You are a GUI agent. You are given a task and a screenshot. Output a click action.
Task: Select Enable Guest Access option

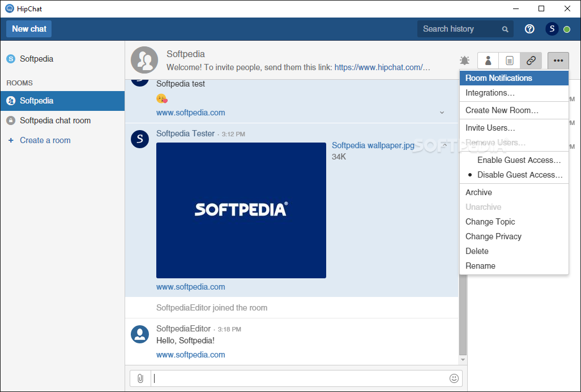tap(514, 160)
